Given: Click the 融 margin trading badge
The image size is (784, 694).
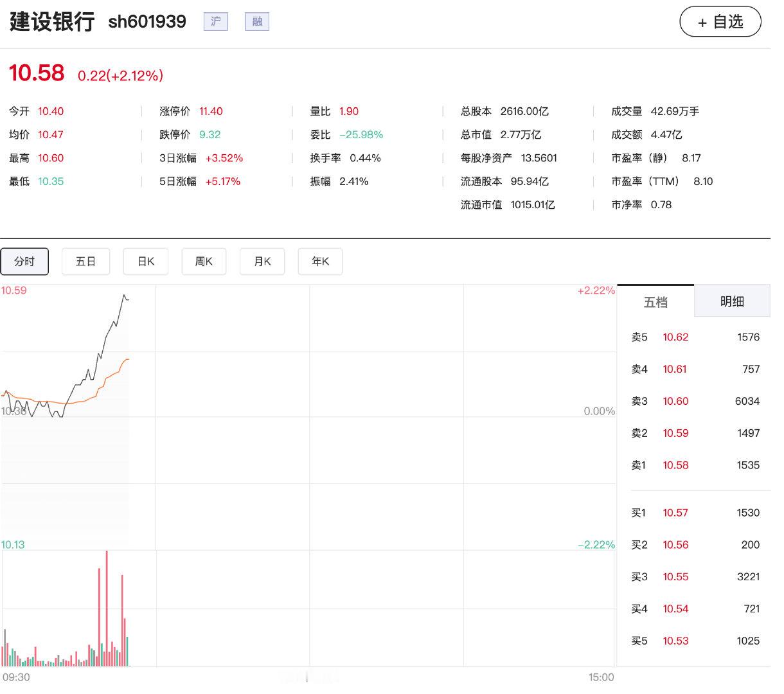Looking at the screenshot, I should pos(257,22).
